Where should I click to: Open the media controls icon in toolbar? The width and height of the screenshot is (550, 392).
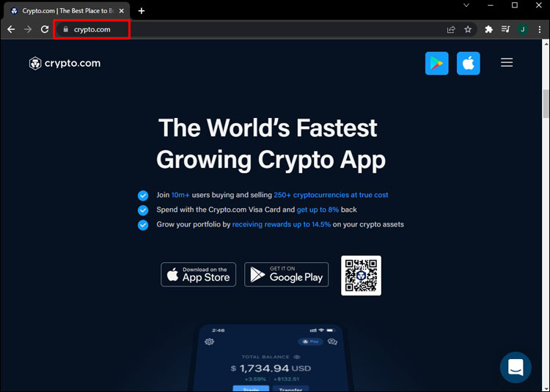click(505, 29)
